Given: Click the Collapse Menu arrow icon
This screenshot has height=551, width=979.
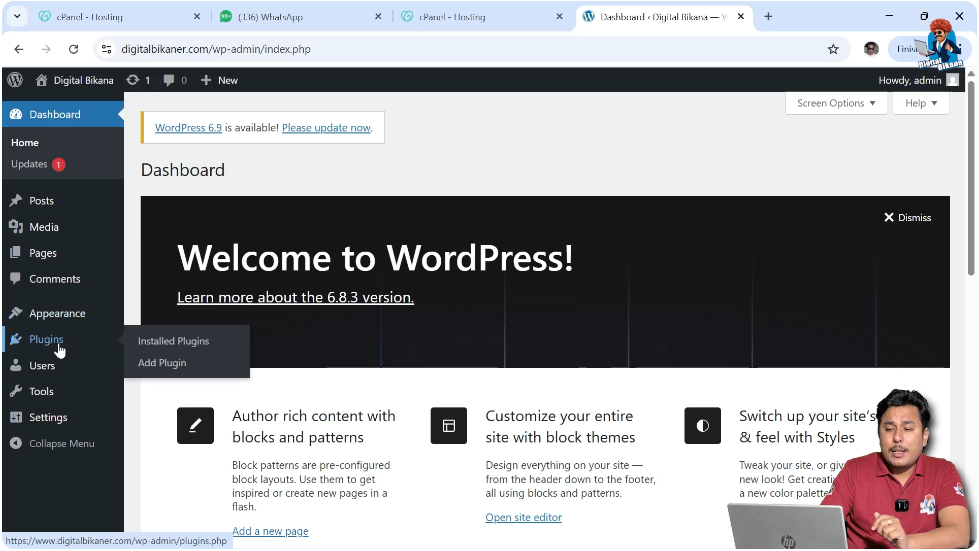Looking at the screenshot, I should pos(16,443).
